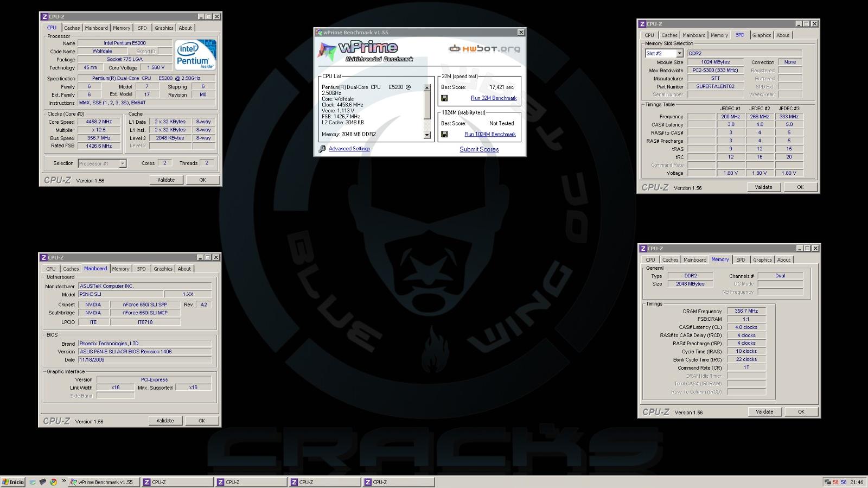Click motherboard Model field P5N-E SLI
868x488 pixels.
(120, 294)
